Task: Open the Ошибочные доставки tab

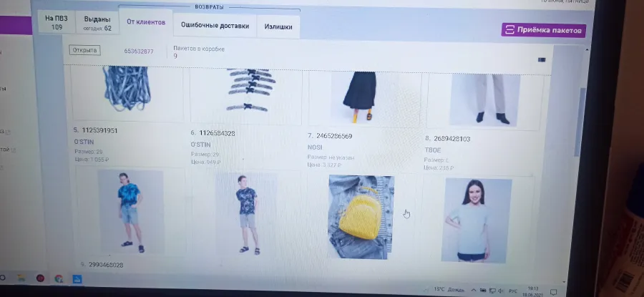Action: pos(215,26)
